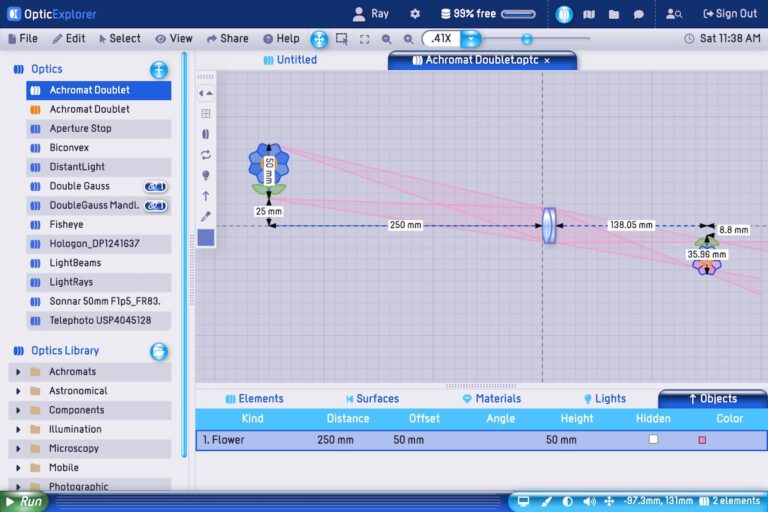This screenshot has width=768, height=512.
Task: Click the speaker icon in status bar
Action: 588,501
